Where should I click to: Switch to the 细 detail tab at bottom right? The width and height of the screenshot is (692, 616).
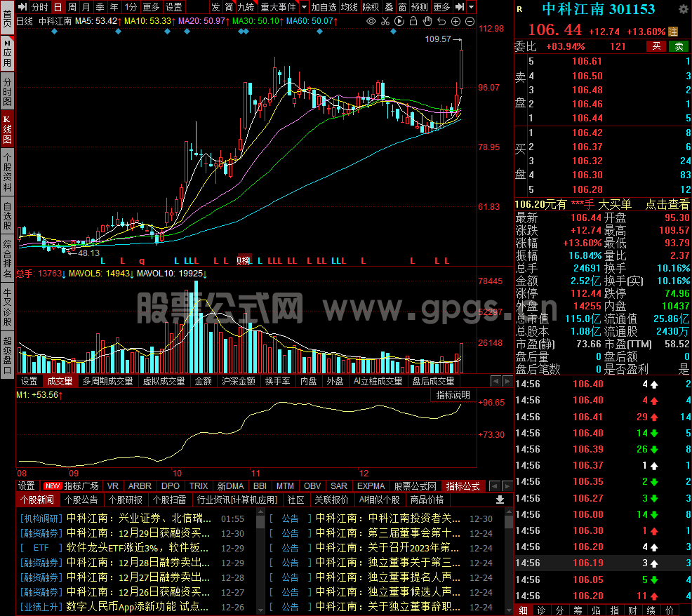[524, 610]
